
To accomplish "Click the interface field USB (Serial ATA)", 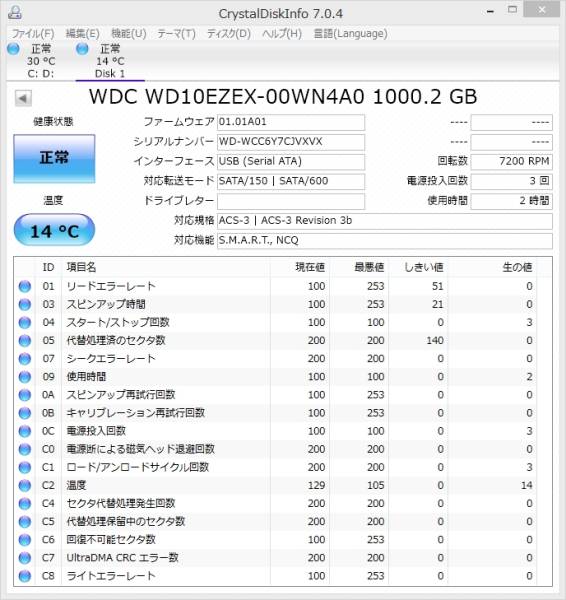I will click(291, 162).
